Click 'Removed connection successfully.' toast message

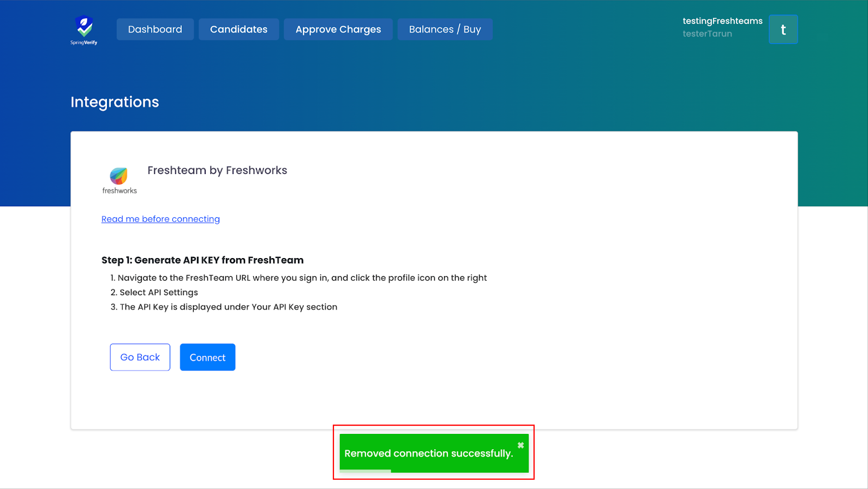point(429,454)
